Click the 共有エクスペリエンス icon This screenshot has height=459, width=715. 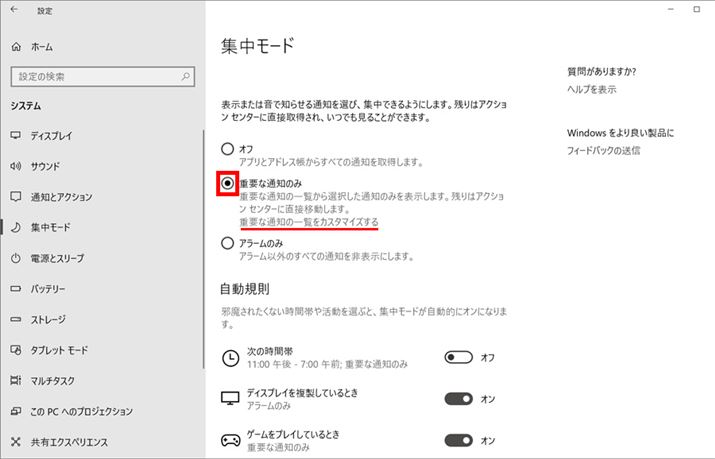(x=16, y=442)
